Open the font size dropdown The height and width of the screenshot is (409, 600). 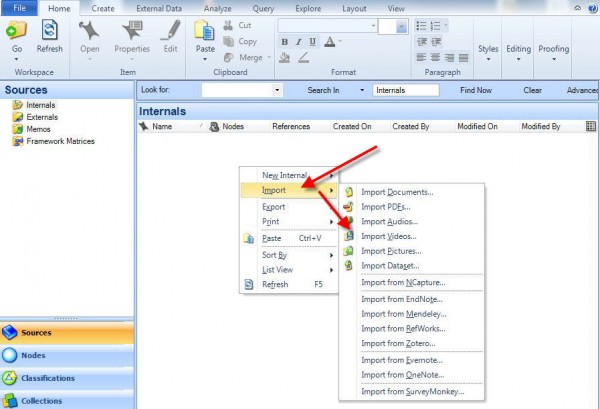pyautogui.click(x=401, y=27)
